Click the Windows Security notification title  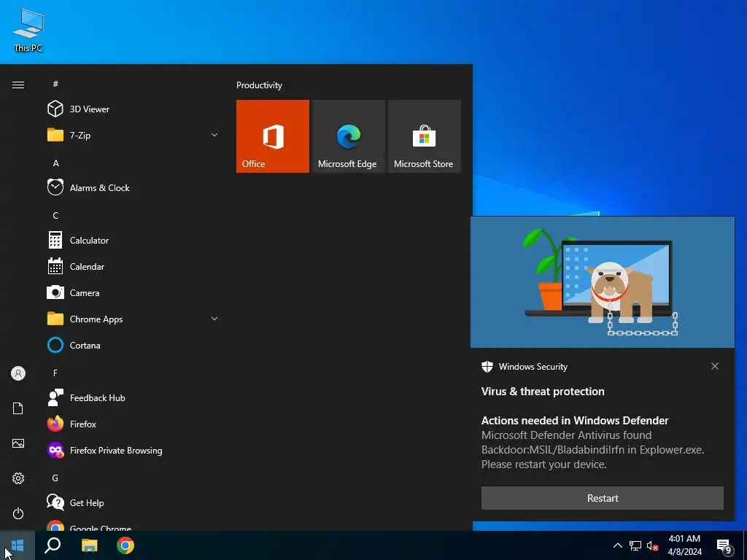coord(533,367)
